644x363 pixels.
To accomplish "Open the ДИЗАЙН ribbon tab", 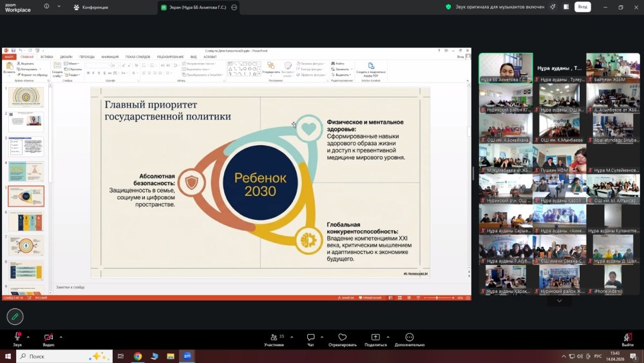I will [66, 57].
